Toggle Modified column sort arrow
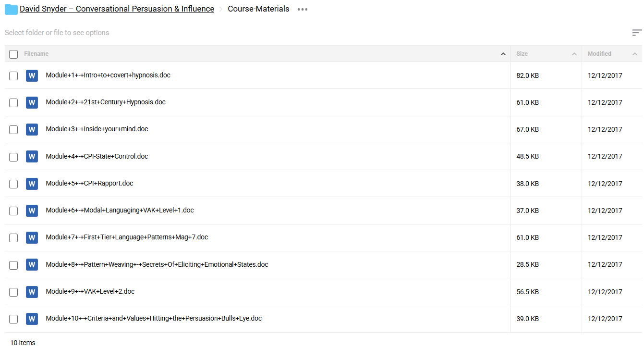 (635, 54)
